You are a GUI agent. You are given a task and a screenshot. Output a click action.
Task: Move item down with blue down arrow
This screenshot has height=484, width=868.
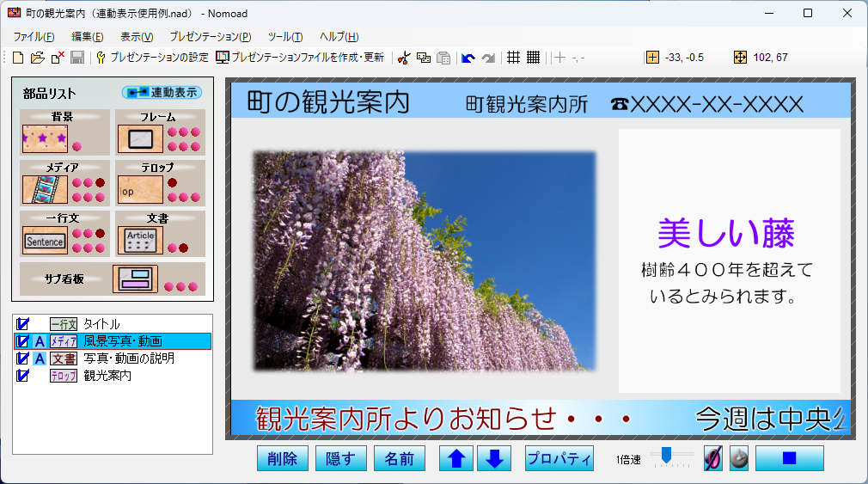pos(494,458)
